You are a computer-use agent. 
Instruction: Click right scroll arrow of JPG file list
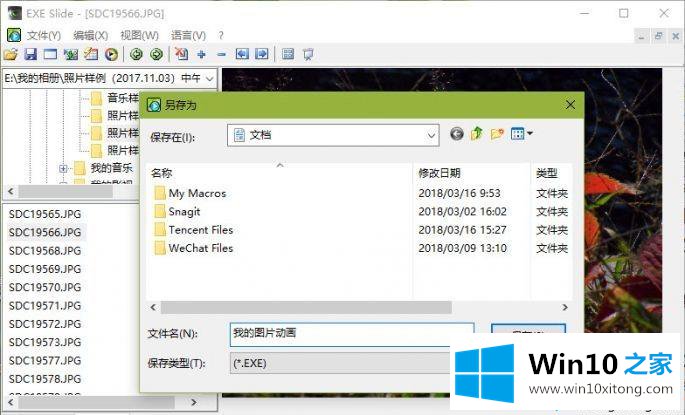point(194,402)
